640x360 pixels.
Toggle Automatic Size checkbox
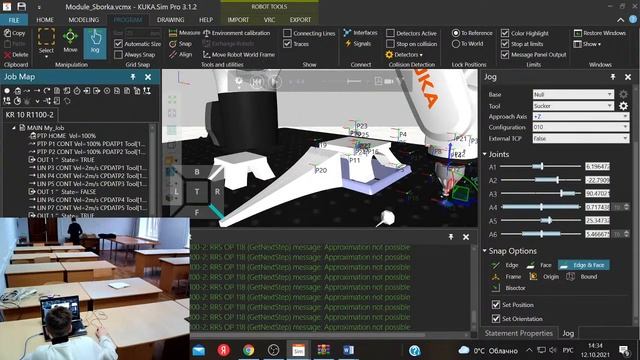pyautogui.click(x=118, y=44)
